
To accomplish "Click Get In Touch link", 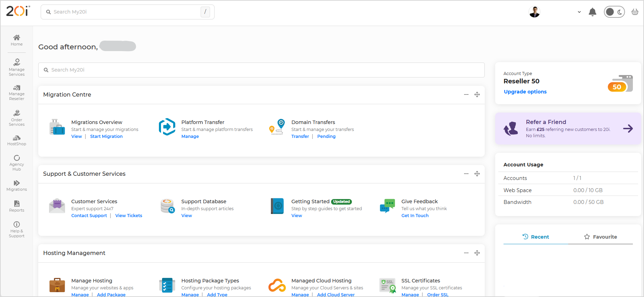I will pyautogui.click(x=415, y=216).
